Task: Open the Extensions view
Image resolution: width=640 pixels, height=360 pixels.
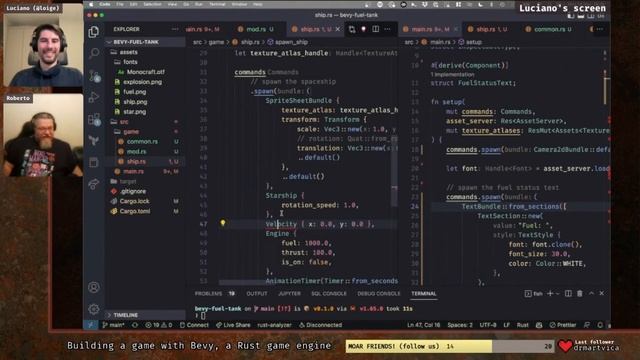Action: [94, 119]
